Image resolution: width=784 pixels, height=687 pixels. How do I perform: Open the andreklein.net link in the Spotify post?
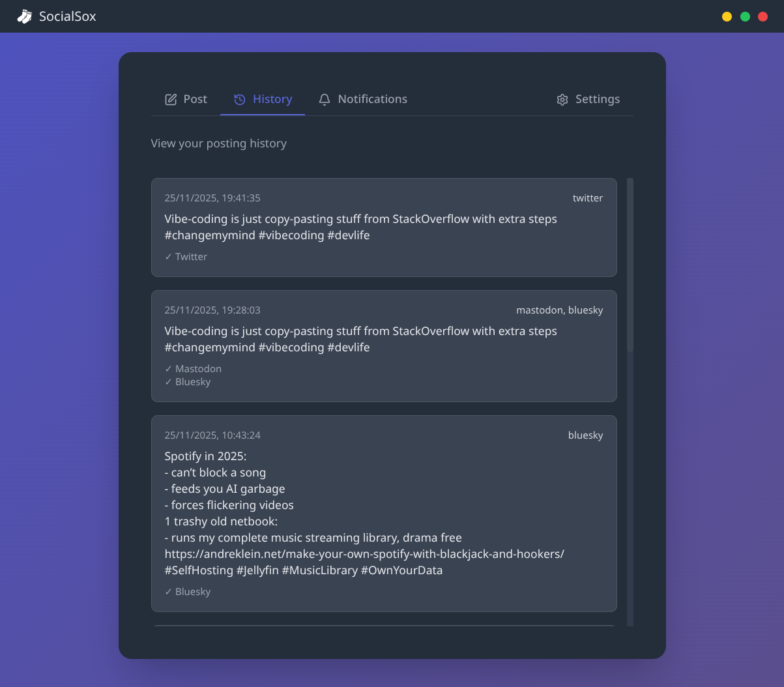(x=364, y=554)
